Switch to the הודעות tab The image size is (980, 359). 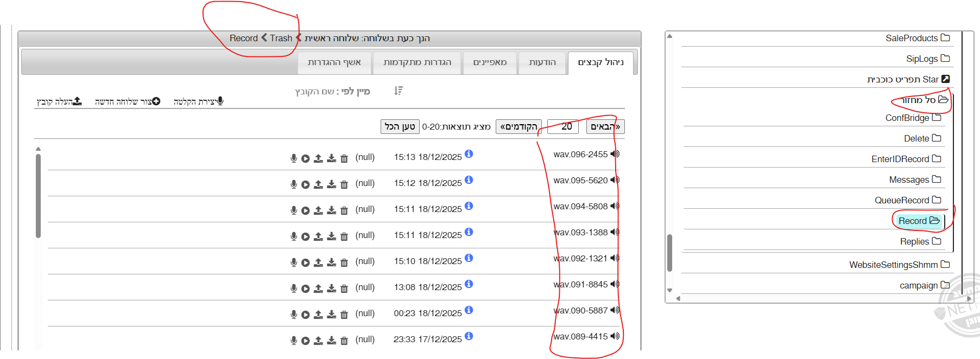click(542, 62)
